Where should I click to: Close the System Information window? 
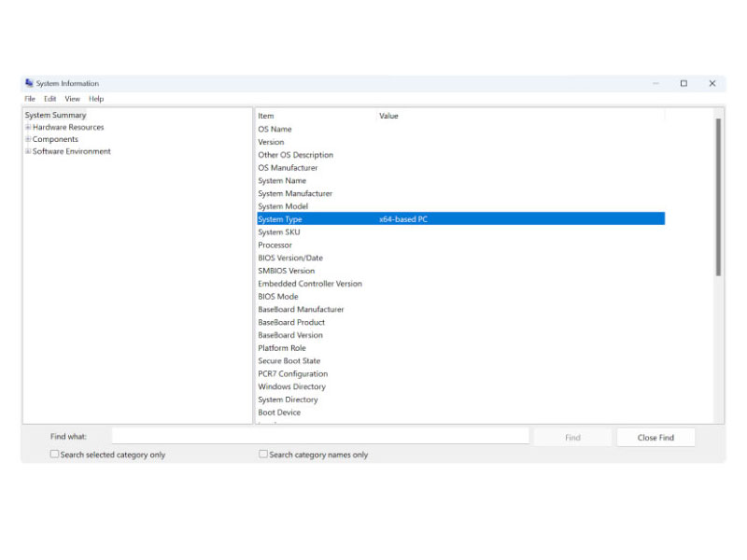(712, 83)
